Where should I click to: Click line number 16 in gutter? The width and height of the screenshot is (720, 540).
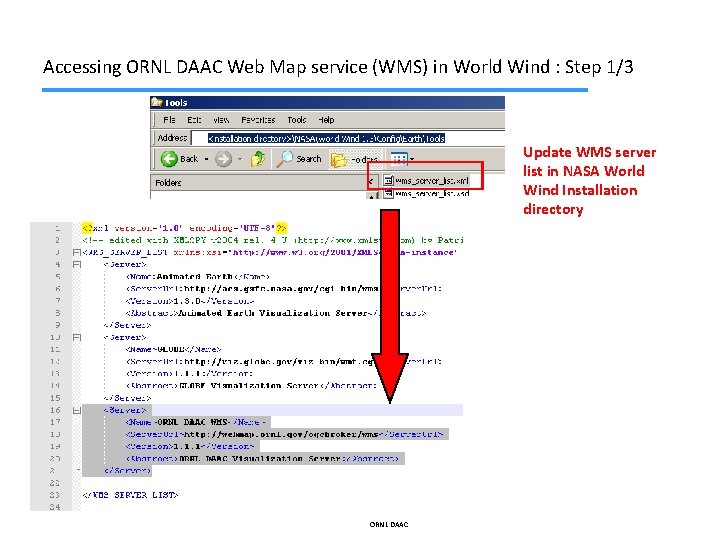coord(55,410)
